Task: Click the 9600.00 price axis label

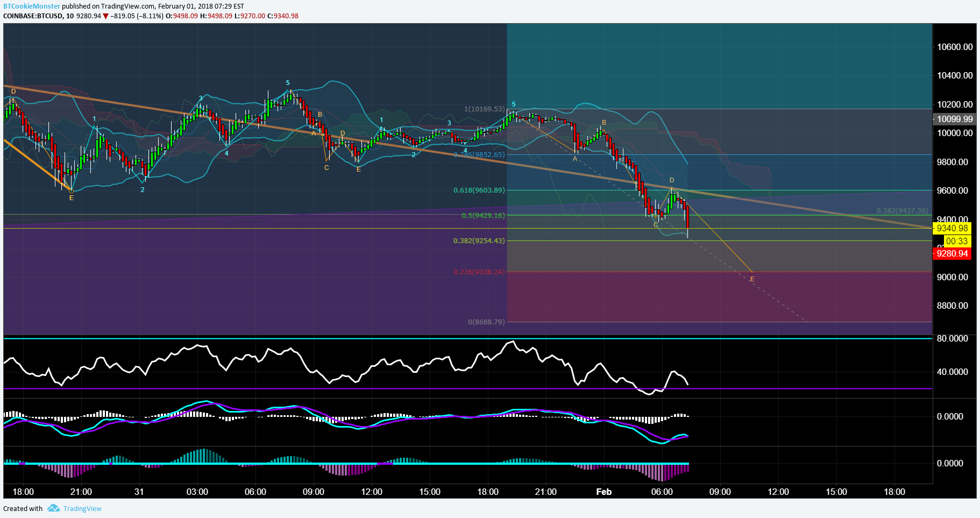Action: pos(952,190)
